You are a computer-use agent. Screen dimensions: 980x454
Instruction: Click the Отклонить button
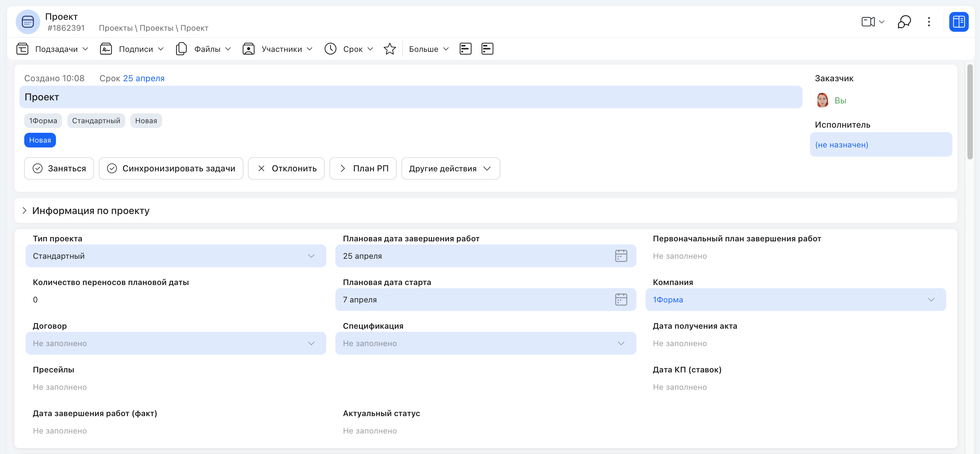[x=286, y=168]
